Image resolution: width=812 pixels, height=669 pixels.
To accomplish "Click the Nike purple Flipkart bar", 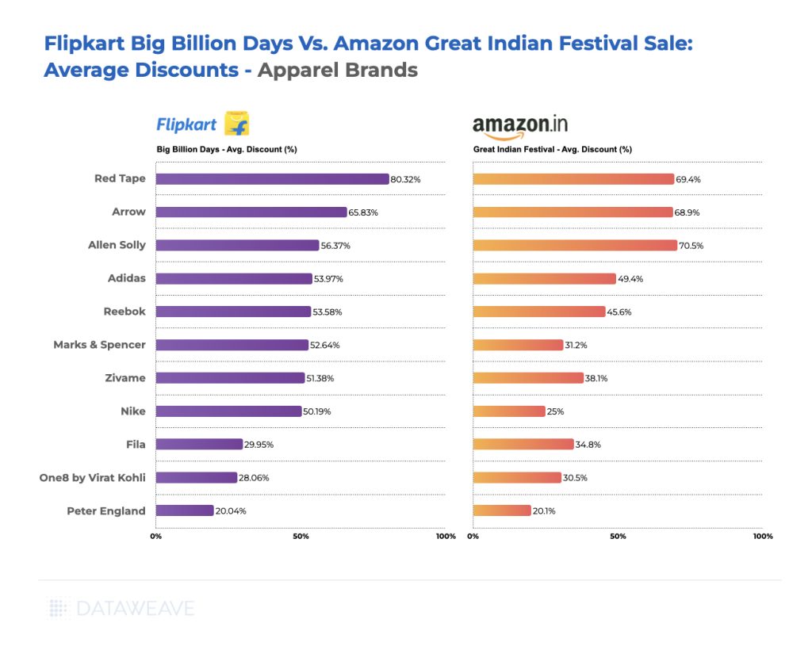I will click(x=230, y=411).
